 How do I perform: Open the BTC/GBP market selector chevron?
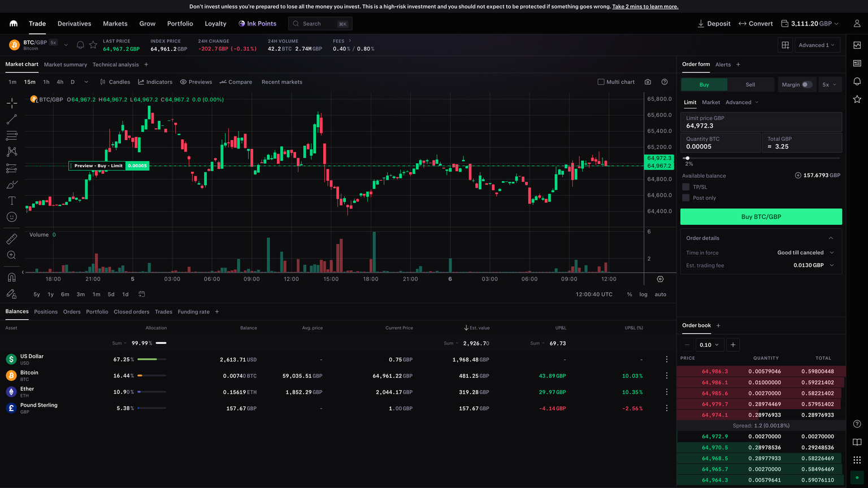(x=66, y=45)
